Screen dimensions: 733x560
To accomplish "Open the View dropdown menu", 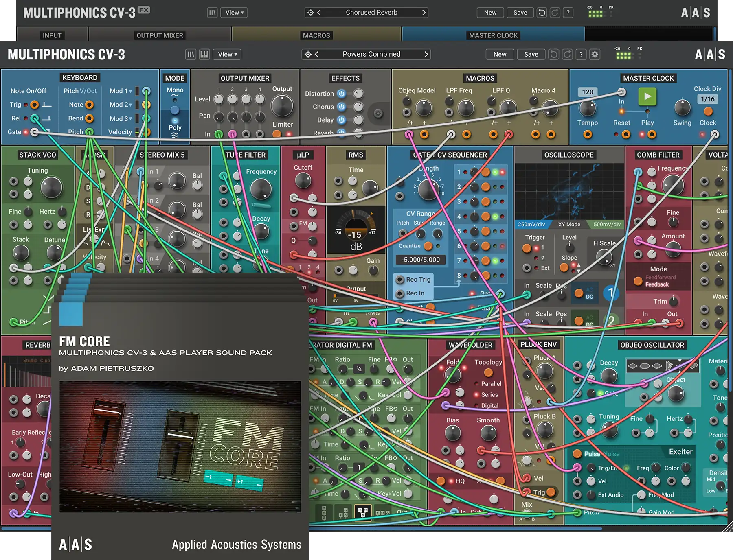I will 227,54.
